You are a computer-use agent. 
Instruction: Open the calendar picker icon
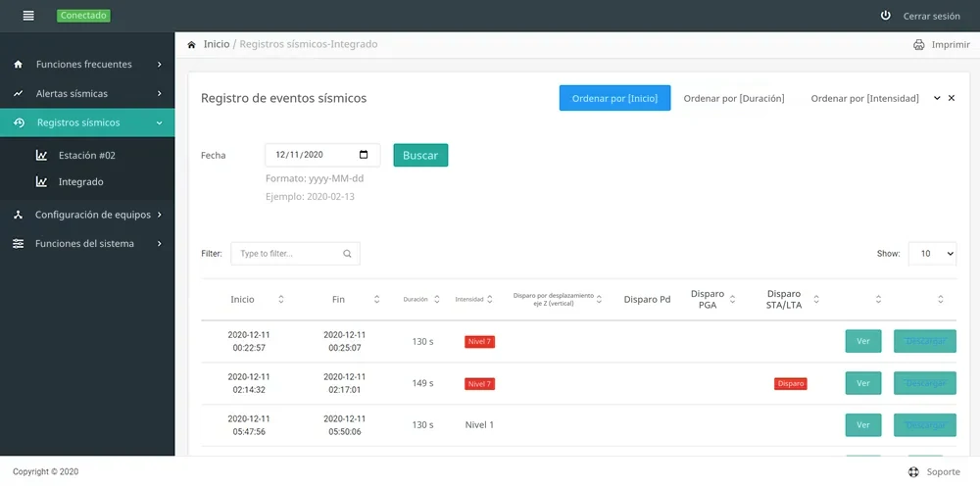coord(364,155)
